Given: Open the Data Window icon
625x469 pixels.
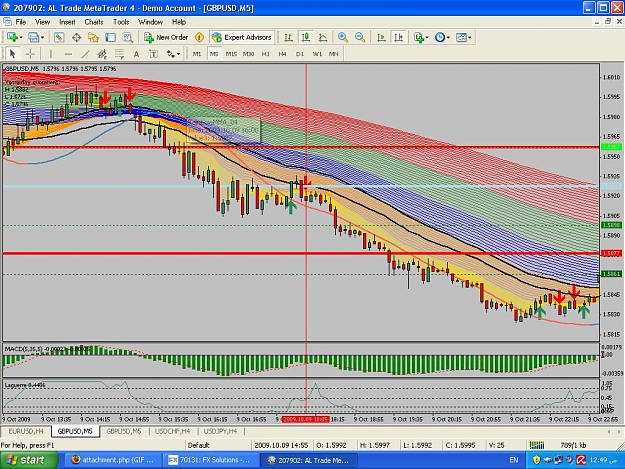Looking at the screenshot, I should click(x=76, y=37).
